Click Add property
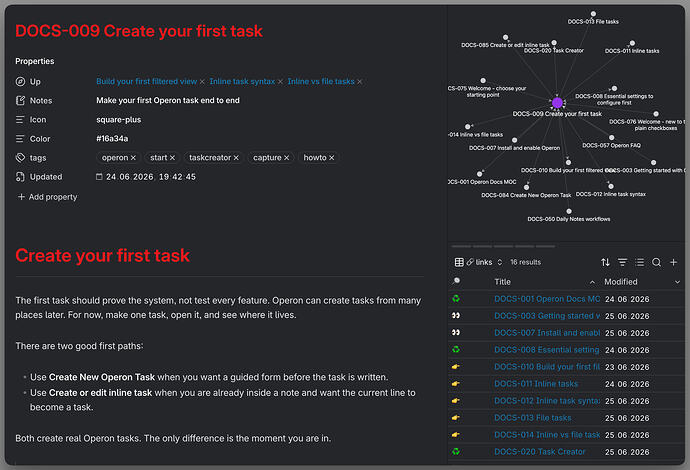The image size is (690, 470). 47,197
